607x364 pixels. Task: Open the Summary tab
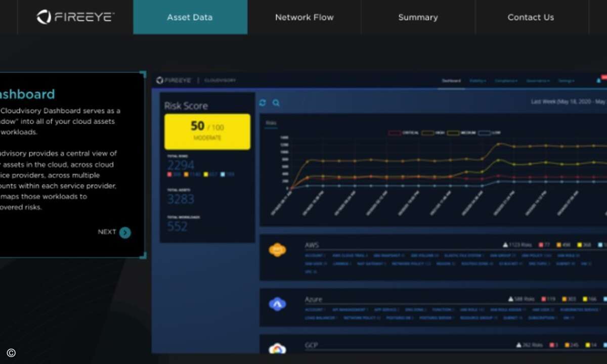[x=418, y=17]
